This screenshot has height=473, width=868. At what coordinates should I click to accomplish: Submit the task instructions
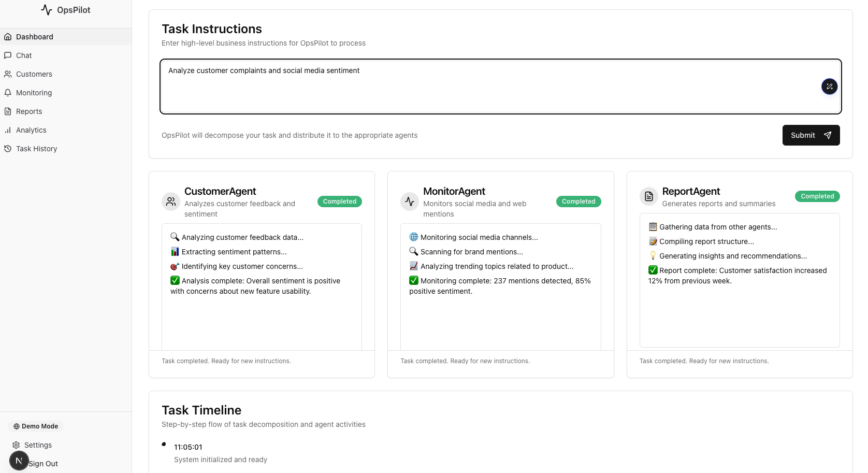[x=811, y=135]
